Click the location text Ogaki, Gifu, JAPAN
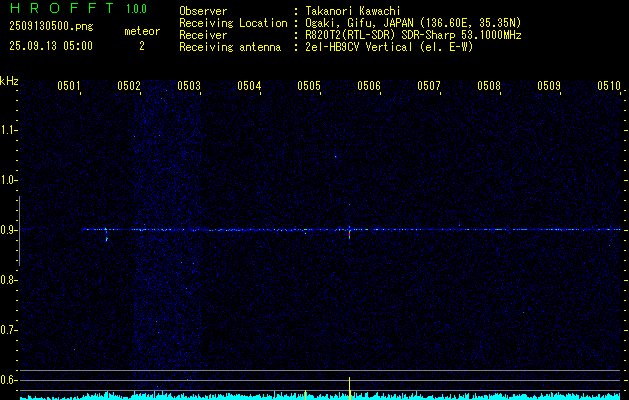Image resolution: width=629 pixels, height=400 pixels. [x=359, y=23]
